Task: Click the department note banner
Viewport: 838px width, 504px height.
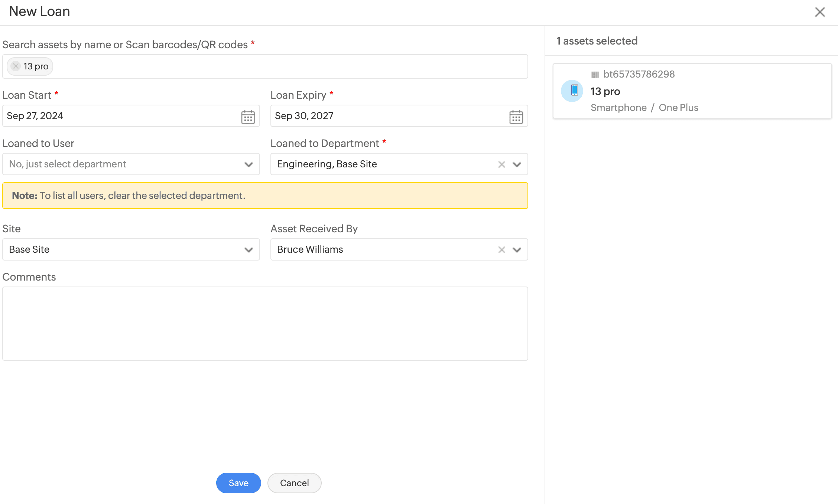Action: pyautogui.click(x=265, y=196)
